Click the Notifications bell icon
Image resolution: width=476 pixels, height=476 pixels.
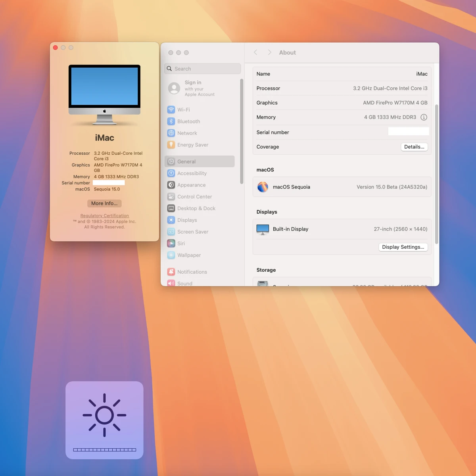tap(171, 272)
